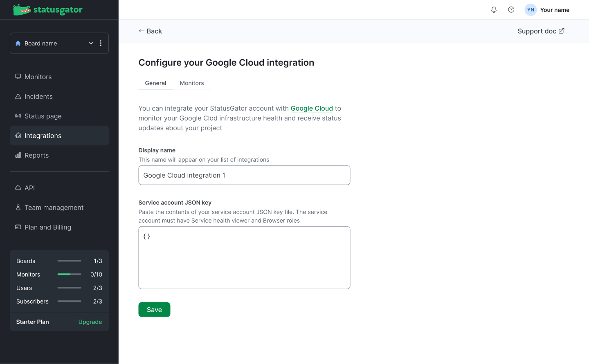Open the help question mark icon
Screen dimensions: 589x364
point(511,10)
